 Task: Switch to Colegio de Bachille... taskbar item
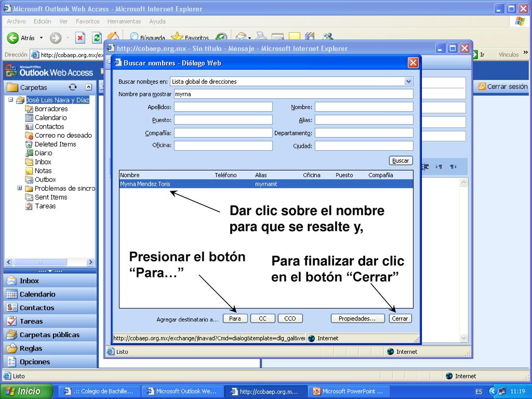tap(100, 391)
